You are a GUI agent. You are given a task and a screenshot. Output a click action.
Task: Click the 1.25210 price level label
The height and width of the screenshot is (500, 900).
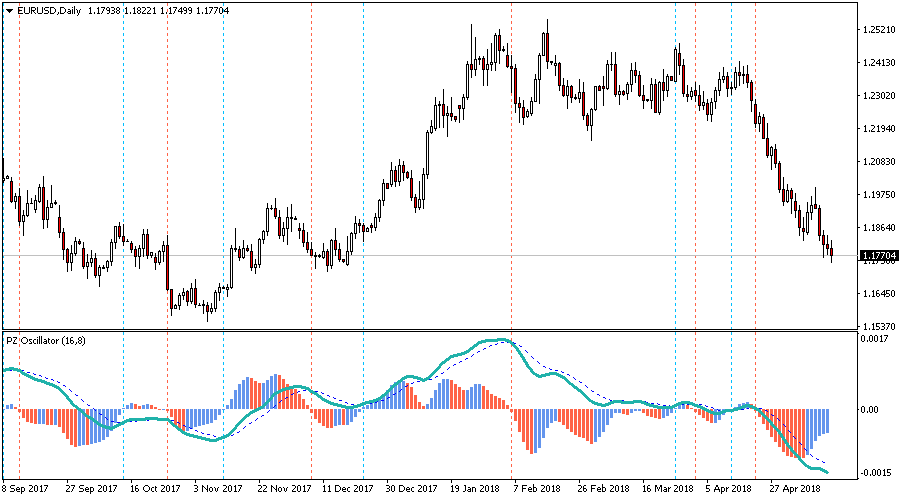[877, 30]
